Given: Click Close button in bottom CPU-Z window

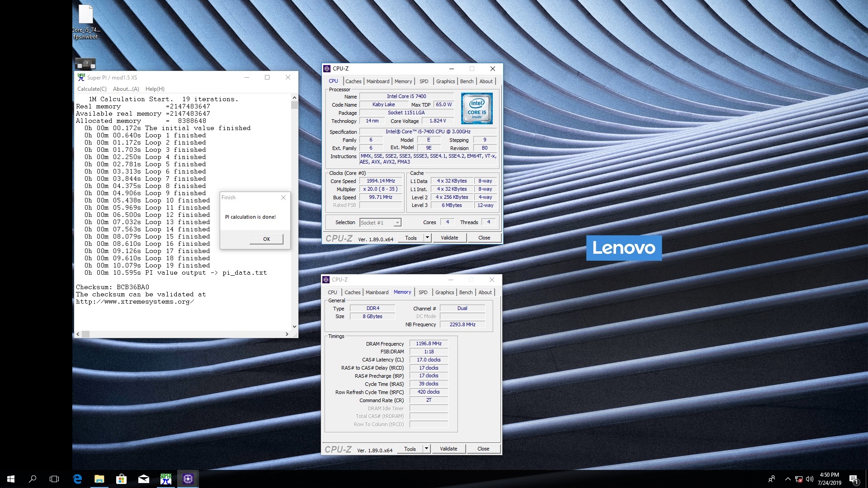Looking at the screenshot, I should 483,449.
